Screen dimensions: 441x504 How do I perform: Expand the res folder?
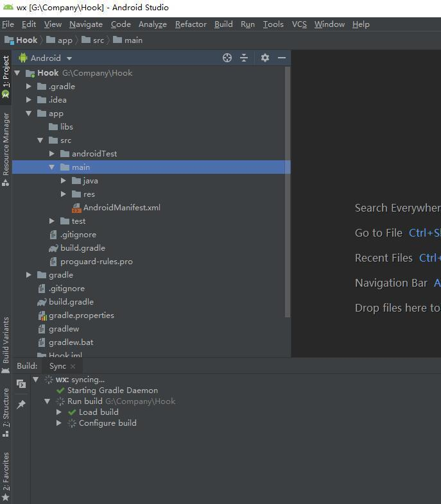pyautogui.click(x=64, y=194)
